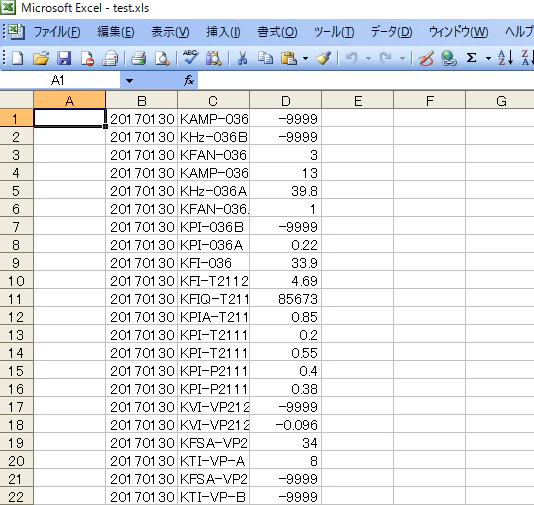Save the workbook with the floppy disk icon
This screenshot has height=505, width=534.
[64, 58]
